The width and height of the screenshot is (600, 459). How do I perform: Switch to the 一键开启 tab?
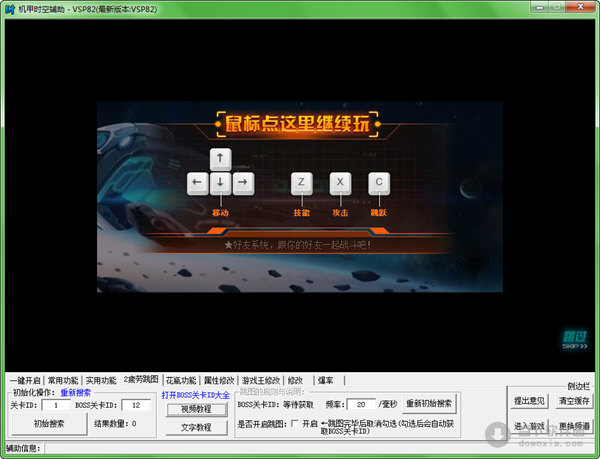click(x=25, y=380)
